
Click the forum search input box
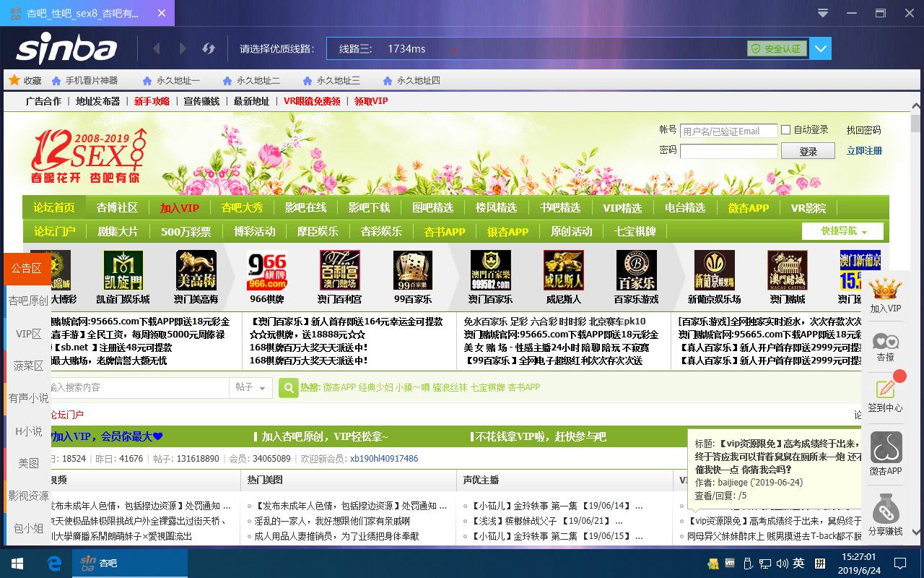pyautogui.click(x=139, y=387)
